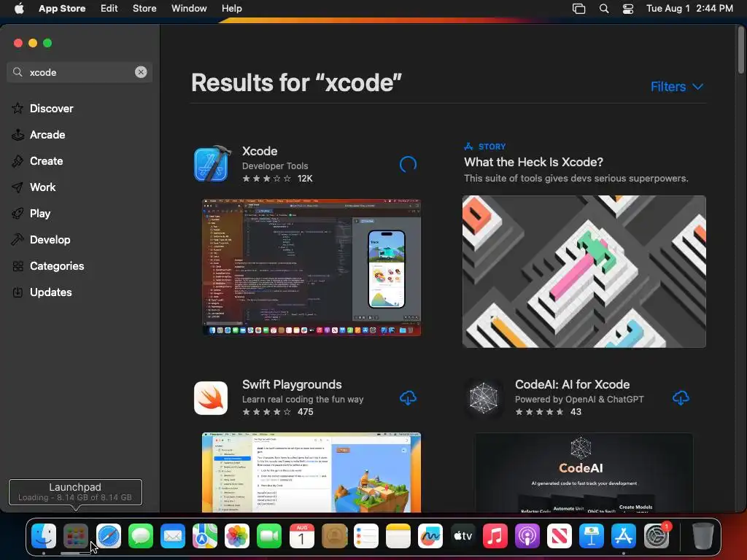Open Keynote from the Dock
Viewport: 747px width, 560px height.
pos(591,536)
